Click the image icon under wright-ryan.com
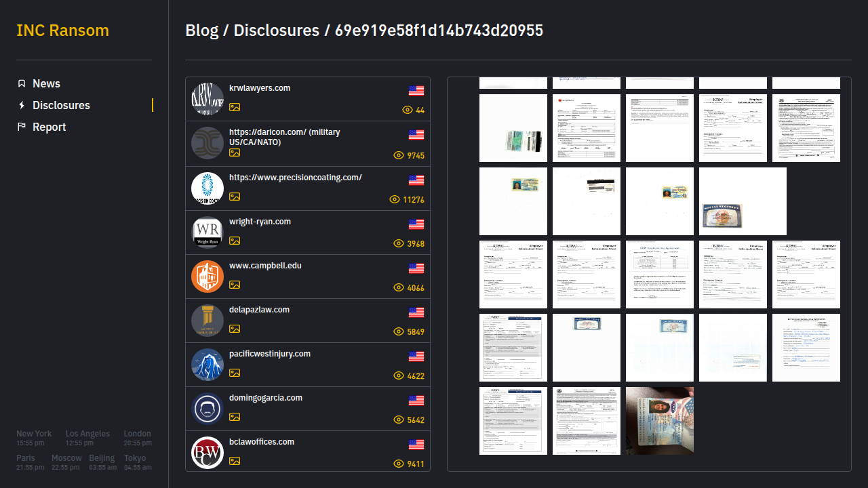Screen dimensions: 868x488 [x=235, y=241]
